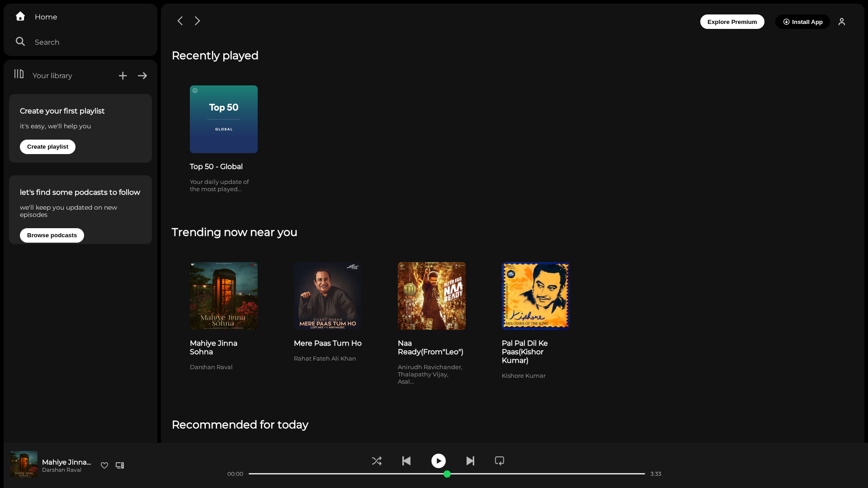The image size is (868, 488).
Task: Go back with left chevron
Action: tap(180, 21)
